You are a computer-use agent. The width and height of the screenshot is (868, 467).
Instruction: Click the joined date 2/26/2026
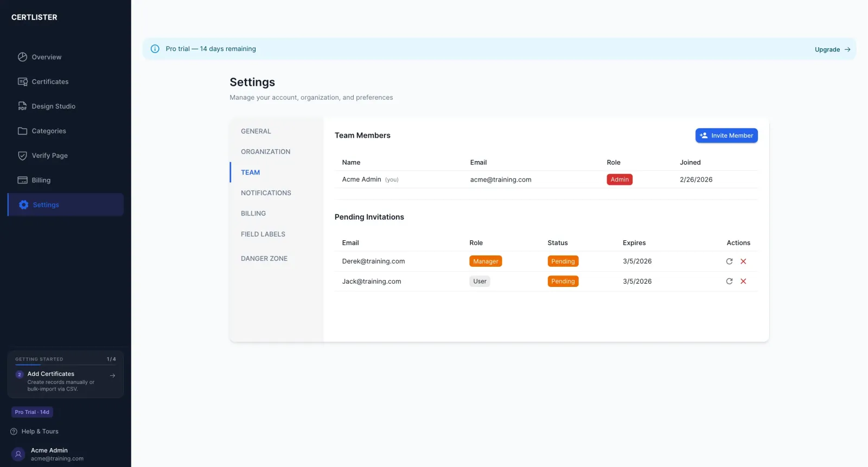tap(696, 180)
